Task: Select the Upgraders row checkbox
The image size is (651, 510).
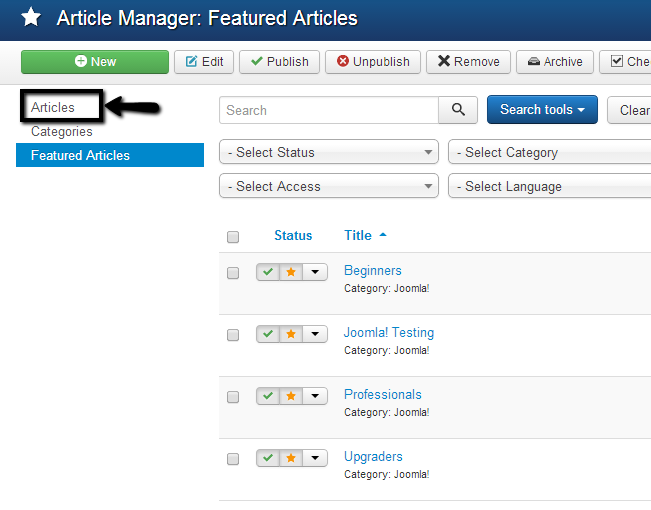Action: point(233,459)
